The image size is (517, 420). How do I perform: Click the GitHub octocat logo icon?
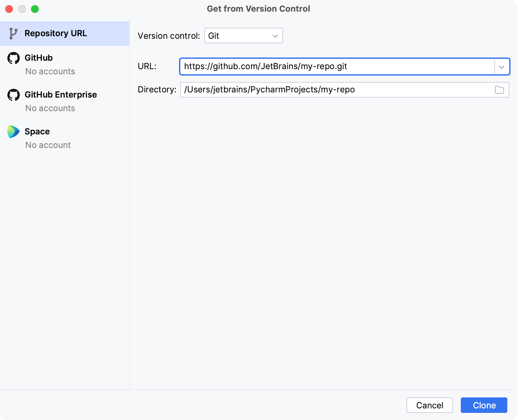[x=13, y=58]
